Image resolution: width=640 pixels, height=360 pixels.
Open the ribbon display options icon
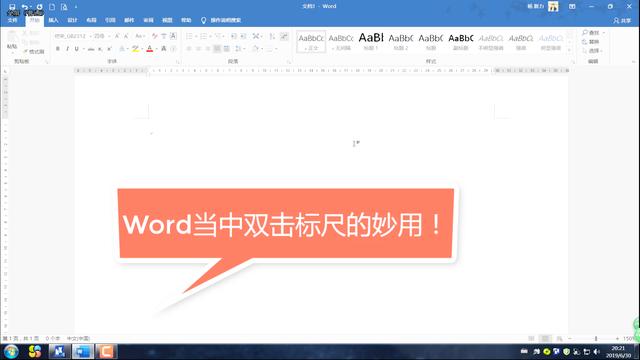pyautogui.click(x=572, y=7)
